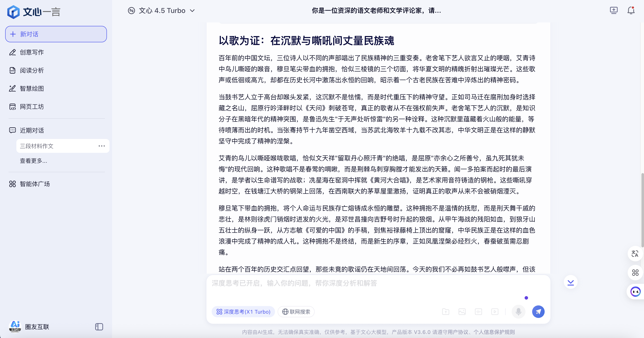This screenshot has height=338, width=644.
Task: Click the audio waveform upload icon
Action: (478, 312)
